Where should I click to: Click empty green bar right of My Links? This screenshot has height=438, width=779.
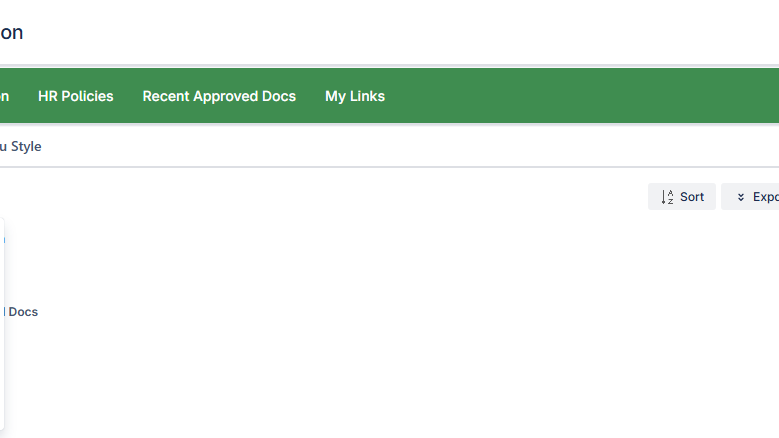click(x=580, y=96)
